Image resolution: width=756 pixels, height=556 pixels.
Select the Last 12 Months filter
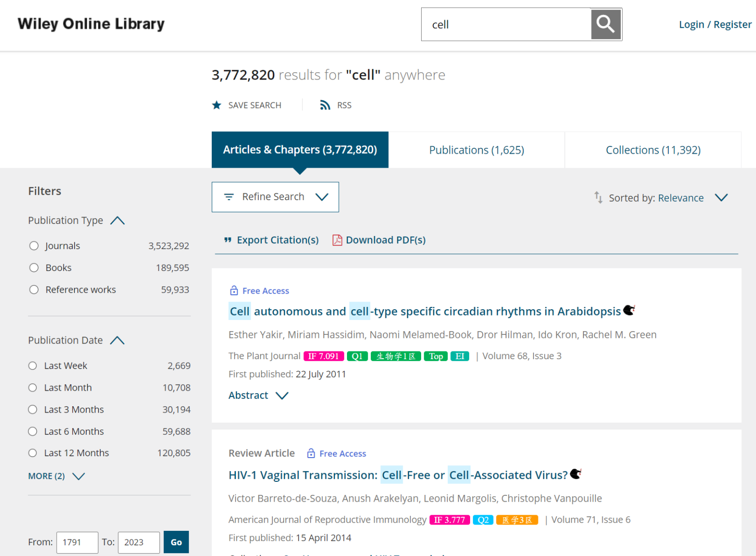(32, 453)
